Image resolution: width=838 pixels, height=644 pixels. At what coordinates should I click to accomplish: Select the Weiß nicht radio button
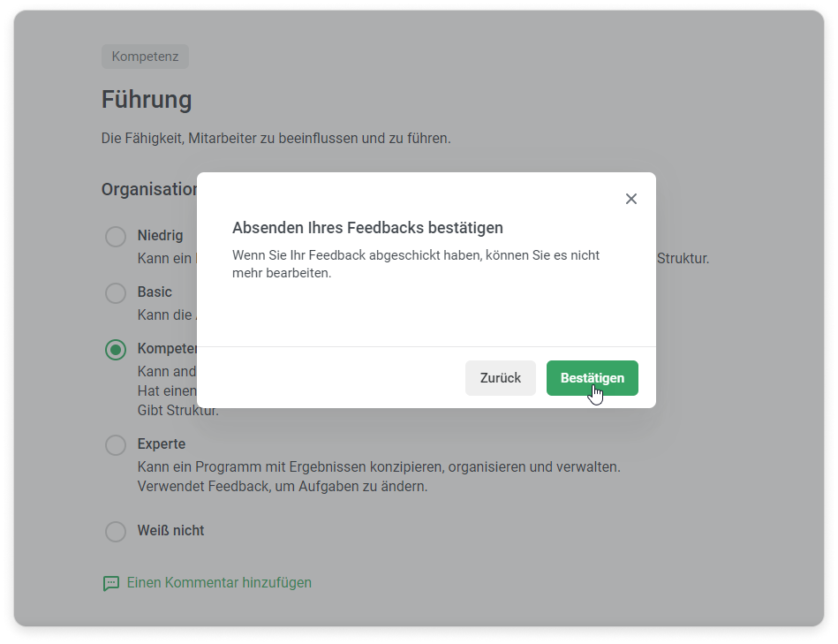pos(116,532)
